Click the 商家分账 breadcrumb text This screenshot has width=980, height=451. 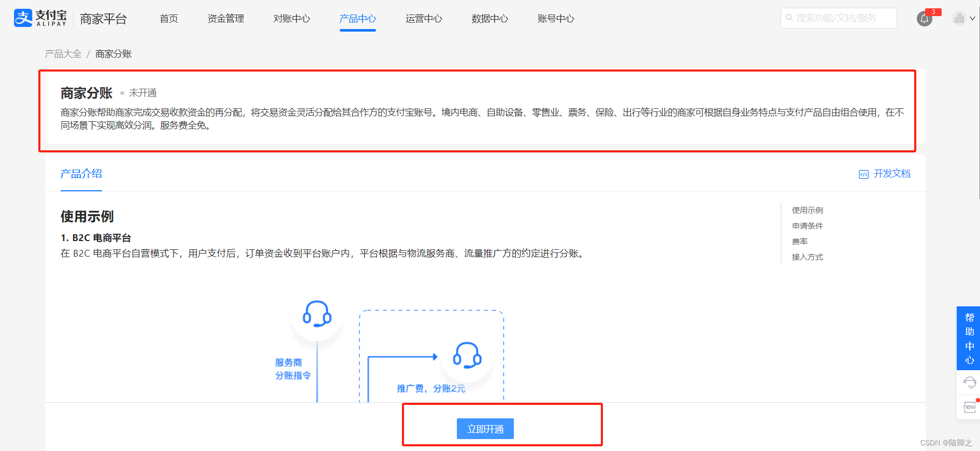pos(113,54)
